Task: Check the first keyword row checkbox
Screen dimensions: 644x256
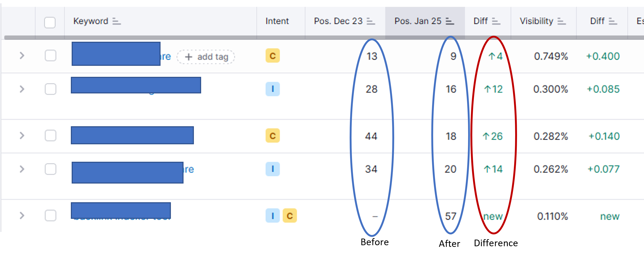Action: click(x=51, y=55)
